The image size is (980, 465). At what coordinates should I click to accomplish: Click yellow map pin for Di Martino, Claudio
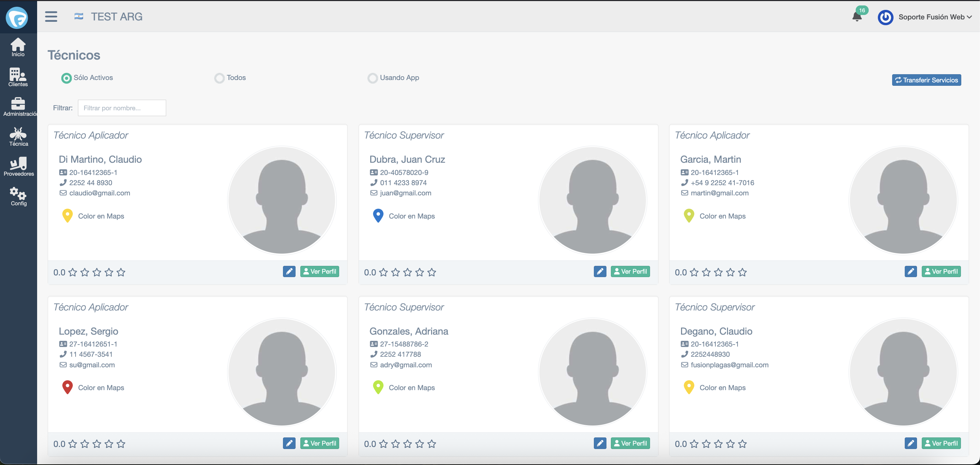click(x=67, y=215)
